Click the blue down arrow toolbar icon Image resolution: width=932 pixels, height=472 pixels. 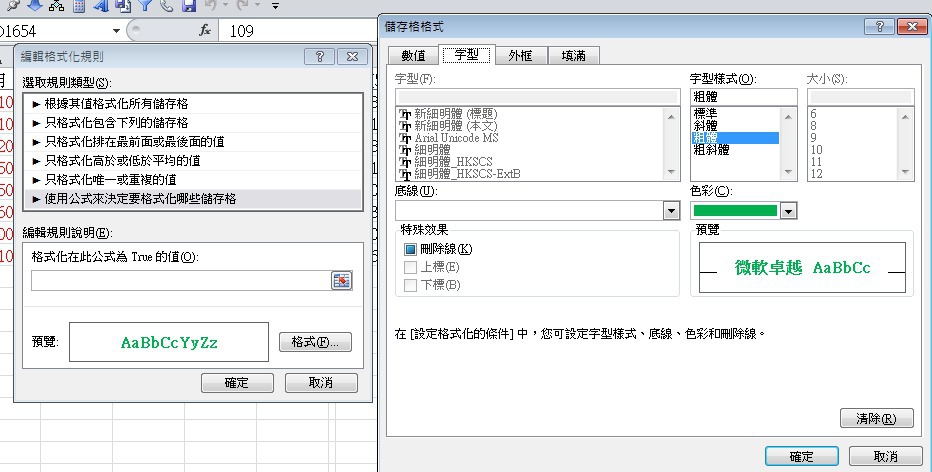pyautogui.click(x=34, y=5)
